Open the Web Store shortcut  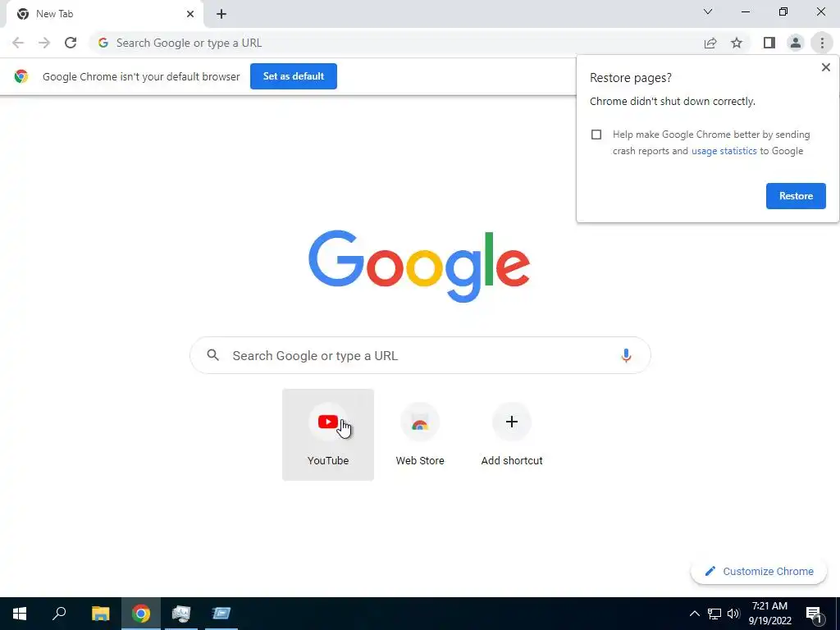coord(420,435)
